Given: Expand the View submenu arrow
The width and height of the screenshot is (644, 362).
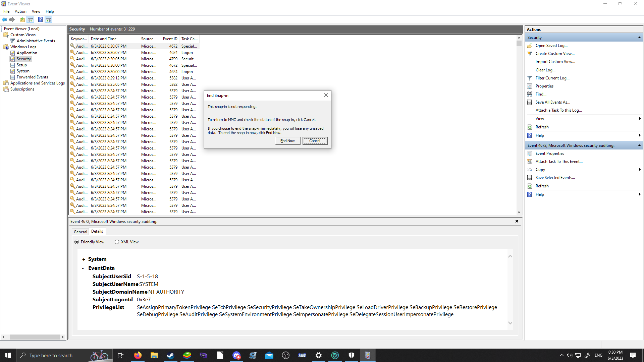Looking at the screenshot, I should 640,119.
